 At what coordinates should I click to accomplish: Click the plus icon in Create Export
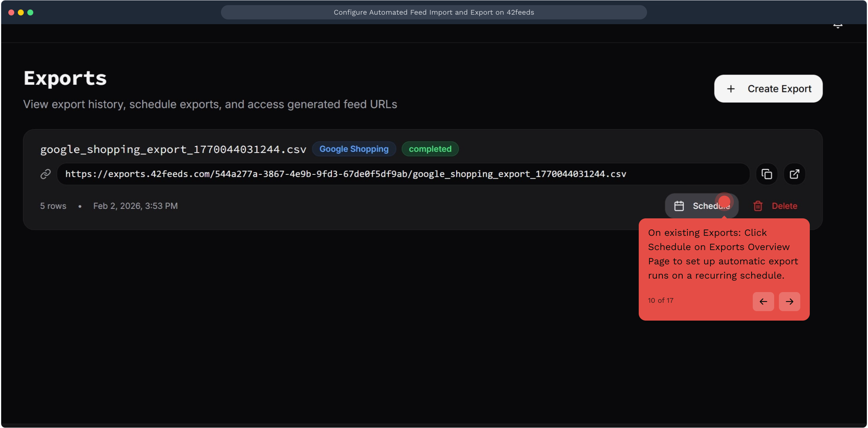(731, 89)
